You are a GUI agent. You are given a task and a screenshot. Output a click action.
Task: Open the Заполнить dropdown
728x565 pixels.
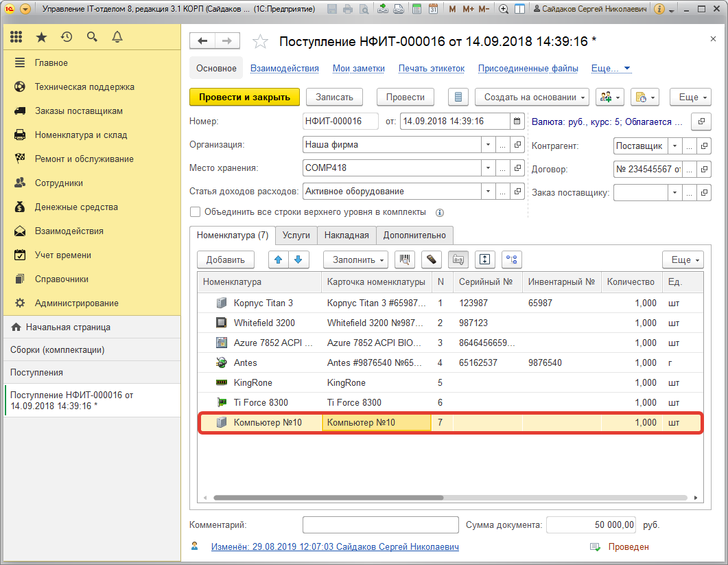(x=355, y=260)
